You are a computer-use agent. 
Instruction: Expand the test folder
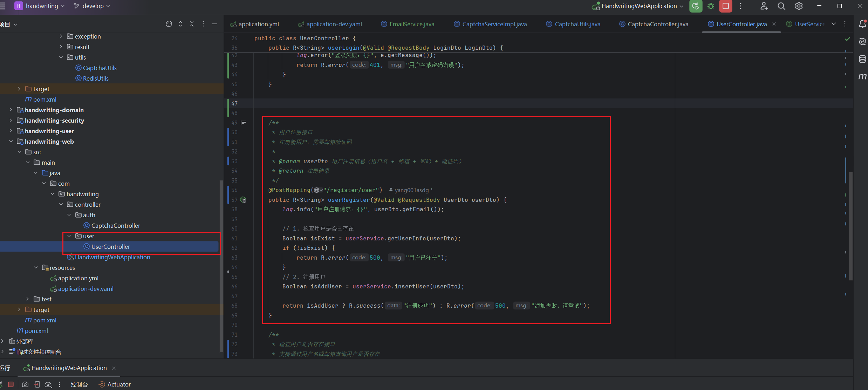(x=28, y=299)
